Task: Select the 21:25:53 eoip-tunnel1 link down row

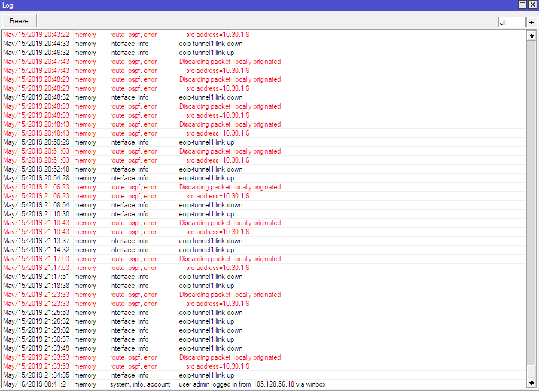Action: pyautogui.click(x=264, y=313)
